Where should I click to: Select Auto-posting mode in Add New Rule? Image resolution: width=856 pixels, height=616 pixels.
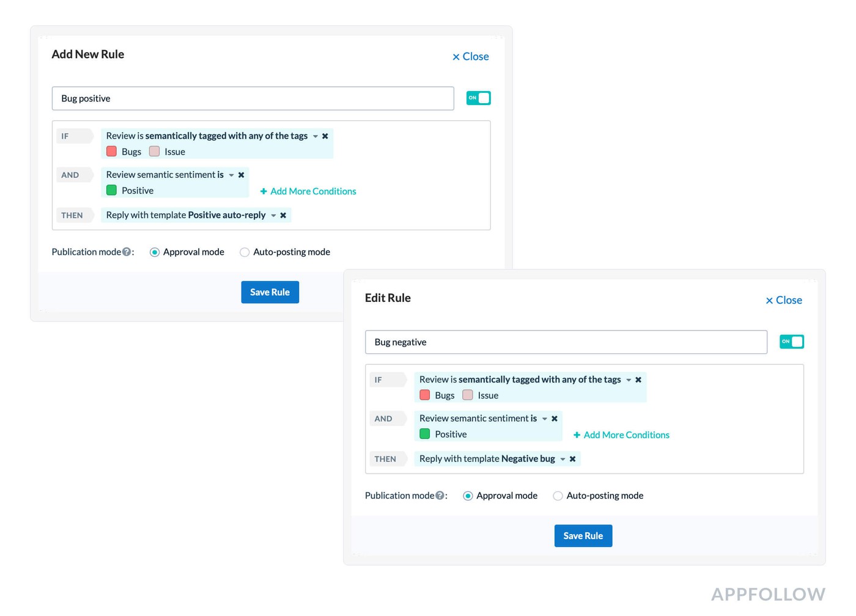(245, 252)
